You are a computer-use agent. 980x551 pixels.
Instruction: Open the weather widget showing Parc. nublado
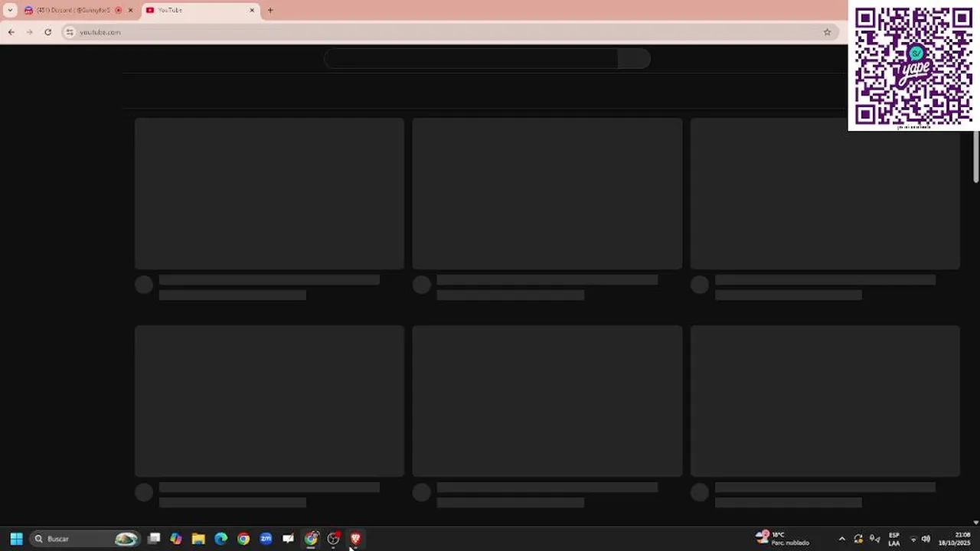(782, 539)
